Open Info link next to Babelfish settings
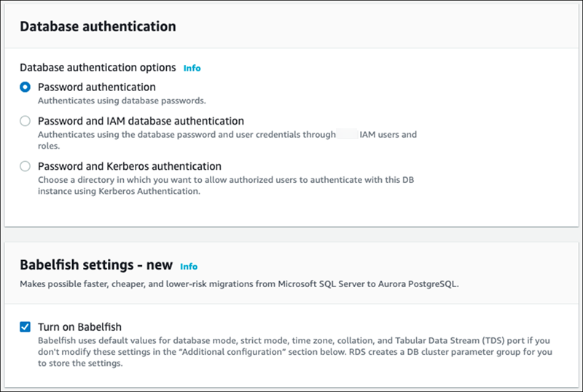 [189, 267]
